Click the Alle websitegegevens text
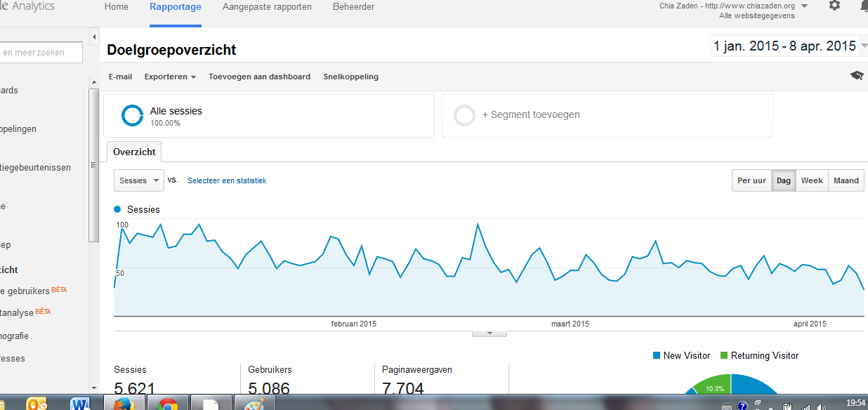 [x=757, y=15]
